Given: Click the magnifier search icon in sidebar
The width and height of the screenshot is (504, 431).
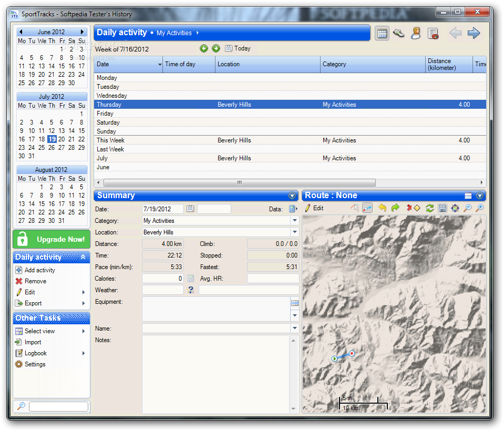Looking at the screenshot, I should [21, 406].
